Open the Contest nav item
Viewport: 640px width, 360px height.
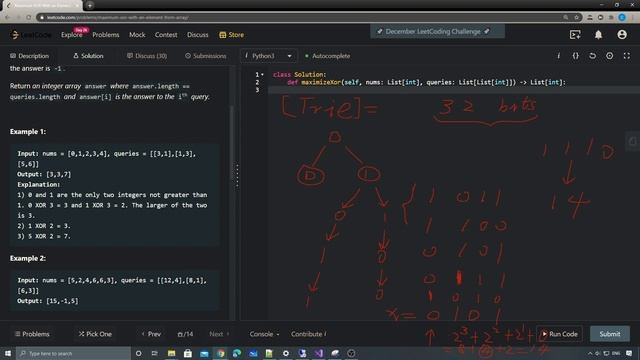coord(166,35)
